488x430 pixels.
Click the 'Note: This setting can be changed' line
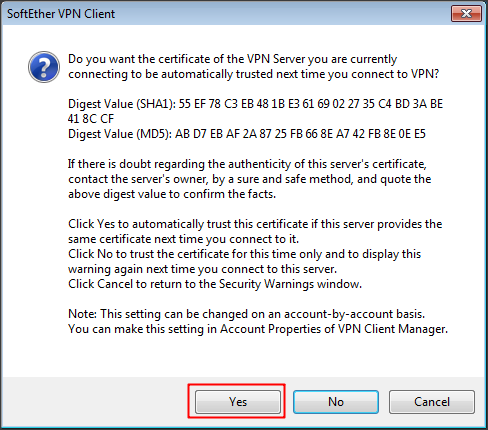246,314
